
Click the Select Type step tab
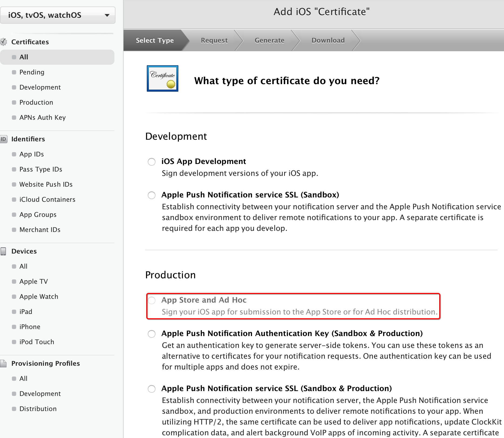tap(155, 40)
